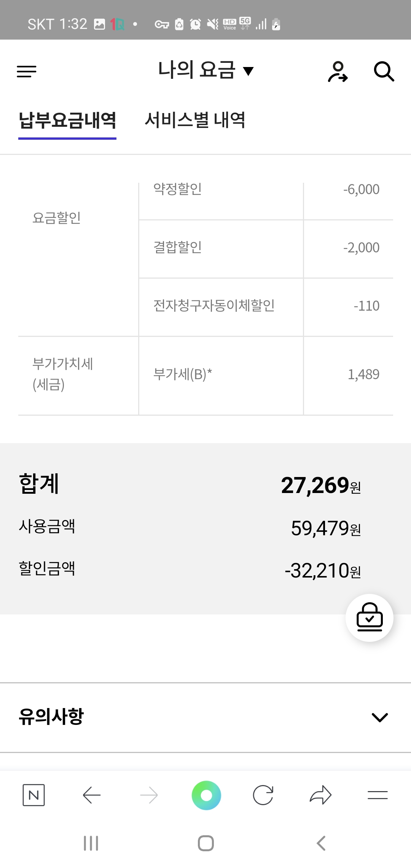
Task: Go back using browser left arrow
Action: [x=91, y=795]
